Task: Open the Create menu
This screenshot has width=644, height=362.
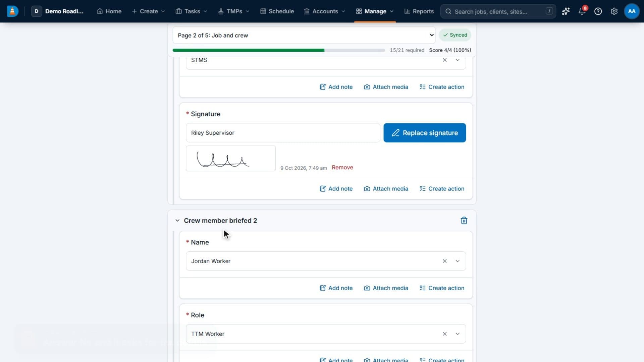Action: [148, 11]
